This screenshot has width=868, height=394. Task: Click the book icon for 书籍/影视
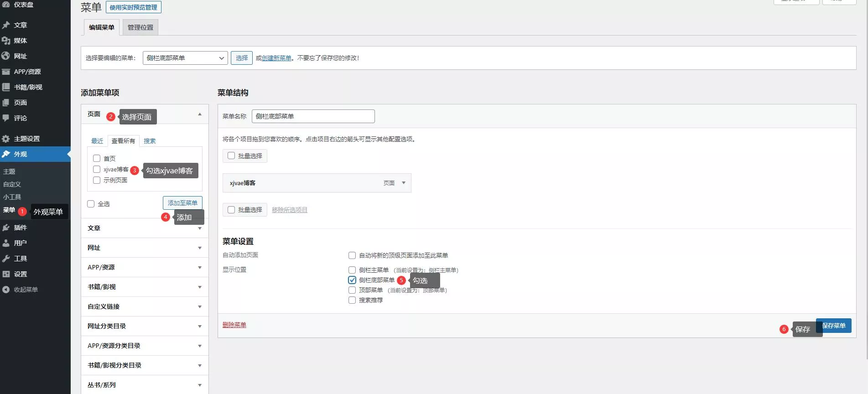[6, 87]
